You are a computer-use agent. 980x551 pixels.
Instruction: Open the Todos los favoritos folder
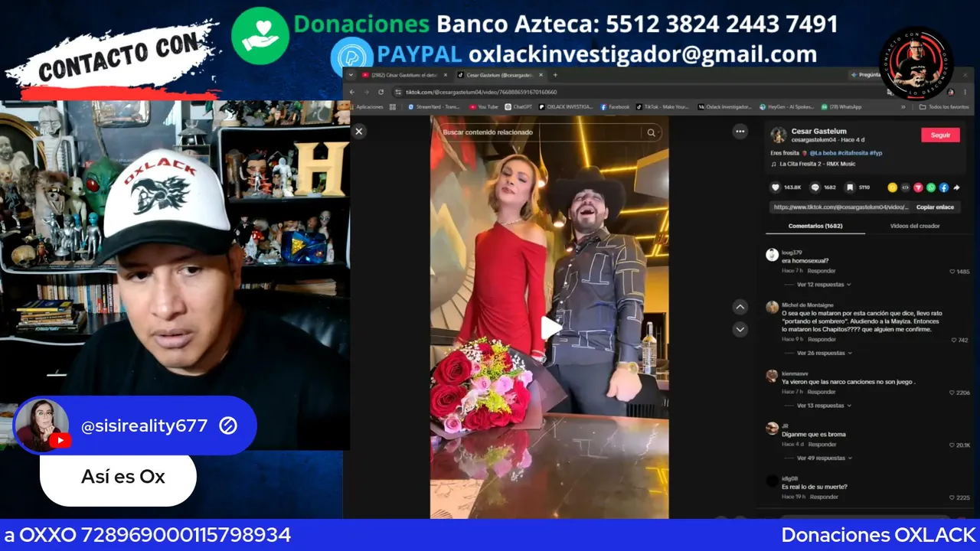pos(943,107)
